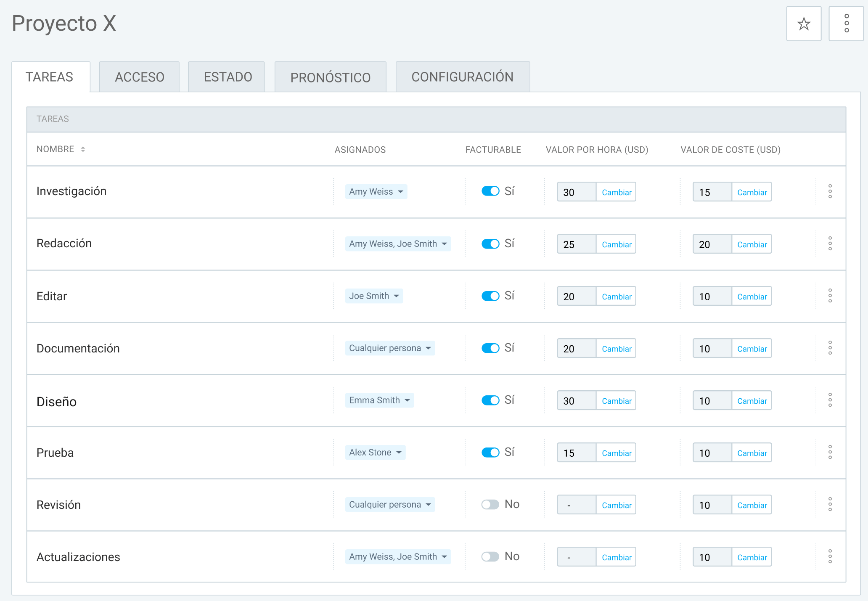This screenshot has width=868, height=601.
Task: Switch to the ESTADO tab
Action: pyautogui.click(x=226, y=77)
